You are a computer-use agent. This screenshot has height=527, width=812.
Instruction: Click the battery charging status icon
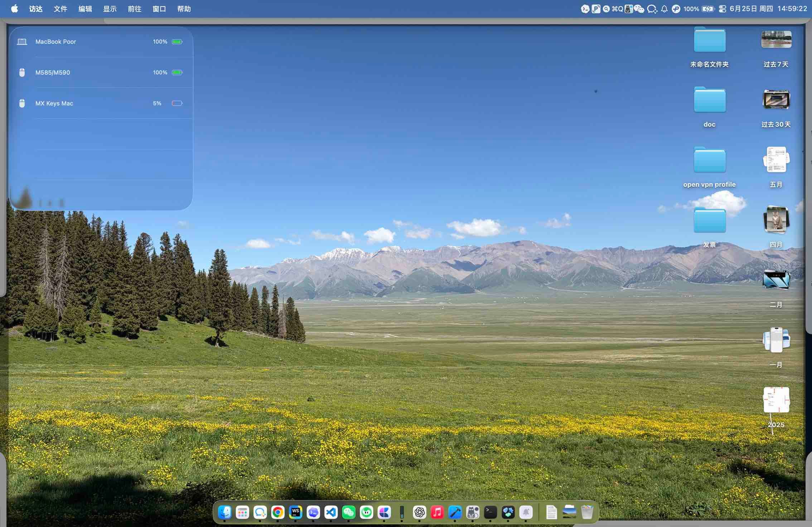(x=708, y=9)
